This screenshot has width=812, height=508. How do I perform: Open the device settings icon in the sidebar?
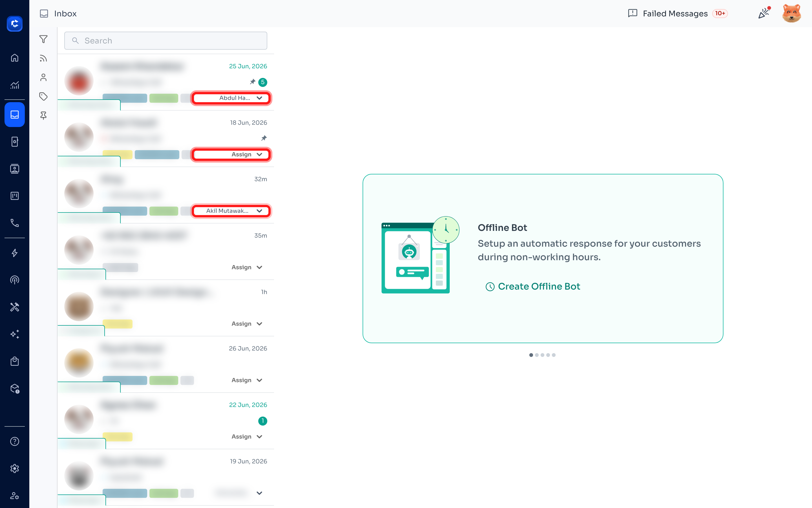pyautogui.click(x=14, y=142)
